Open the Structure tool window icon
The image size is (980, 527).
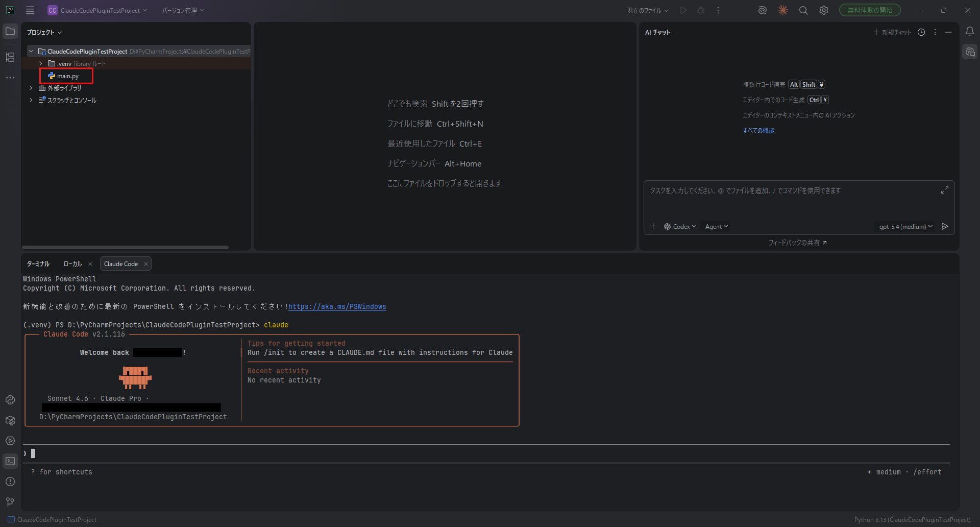[10, 57]
